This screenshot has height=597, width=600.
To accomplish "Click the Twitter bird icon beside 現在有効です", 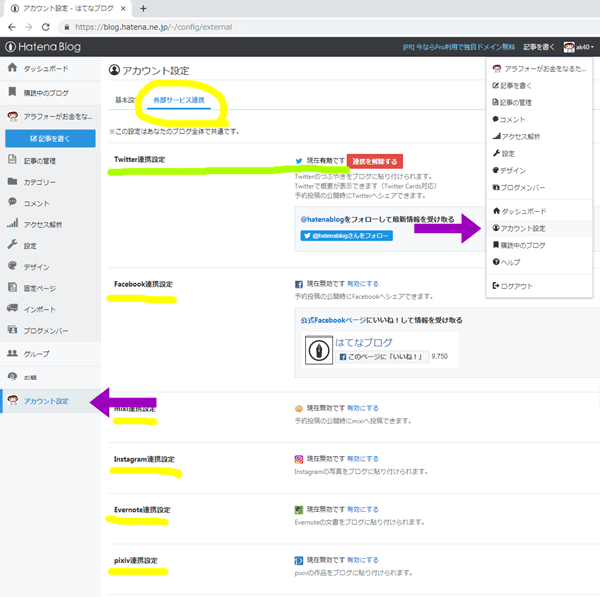I will click(x=299, y=161).
